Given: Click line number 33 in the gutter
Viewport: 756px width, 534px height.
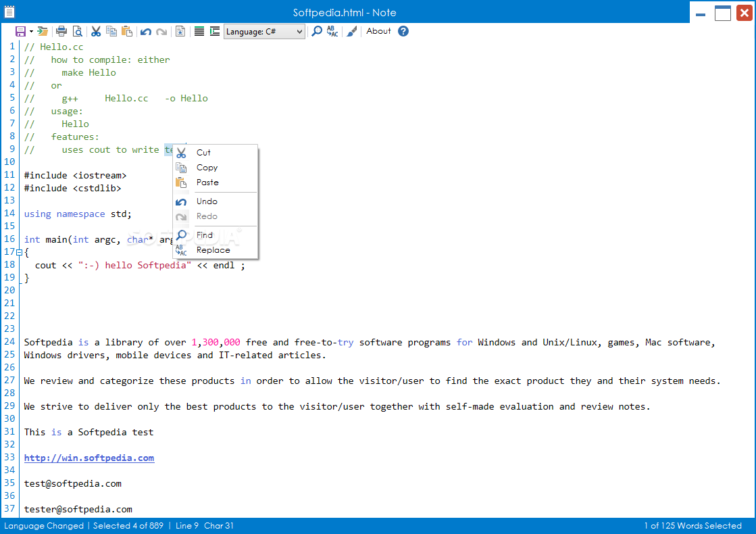Looking at the screenshot, I should (9, 457).
